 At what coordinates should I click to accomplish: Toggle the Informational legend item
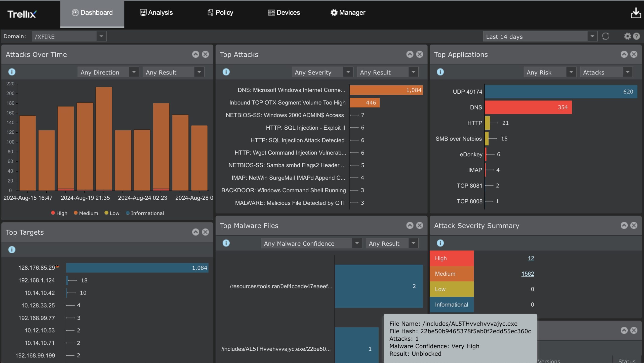(145, 213)
